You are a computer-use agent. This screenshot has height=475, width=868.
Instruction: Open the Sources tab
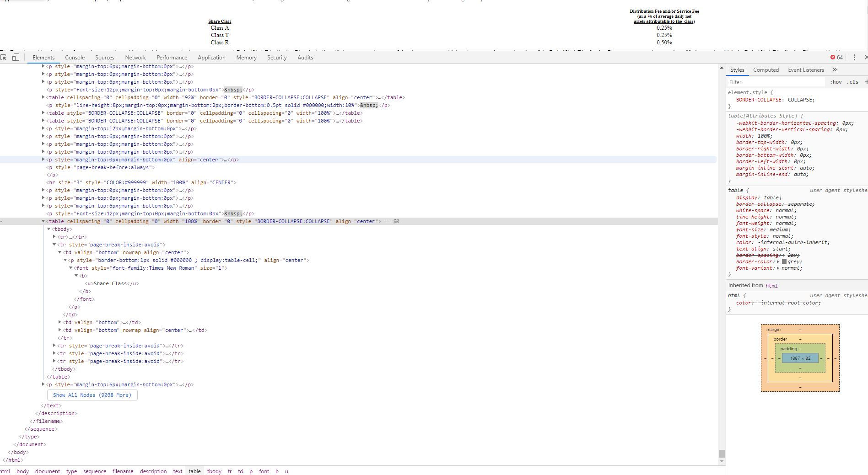click(105, 58)
